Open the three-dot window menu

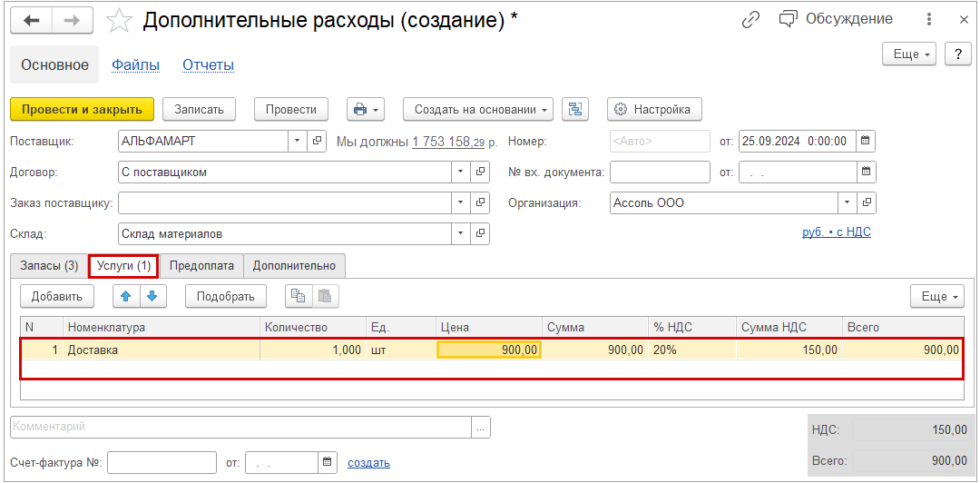click(931, 19)
